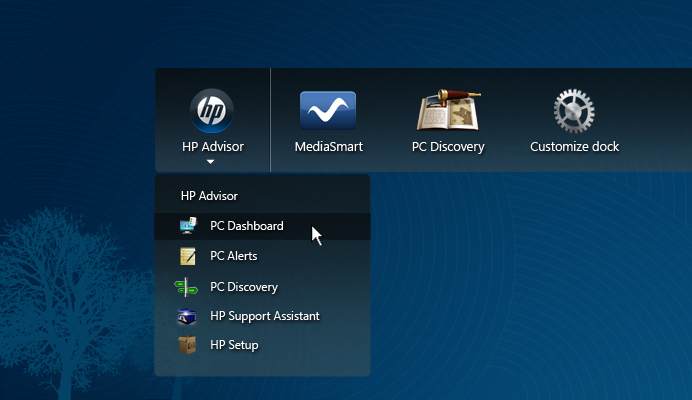
Task: Click the Customize dock text label
Action: [574, 147]
